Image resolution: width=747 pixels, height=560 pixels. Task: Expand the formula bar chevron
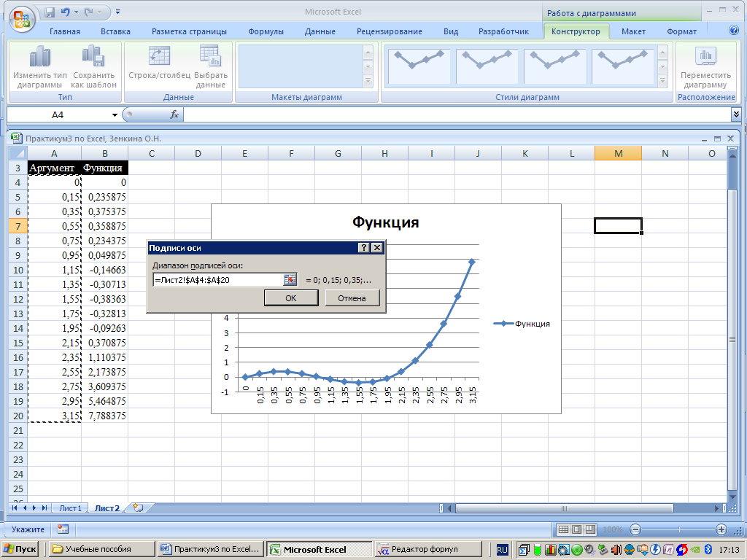[x=736, y=114]
